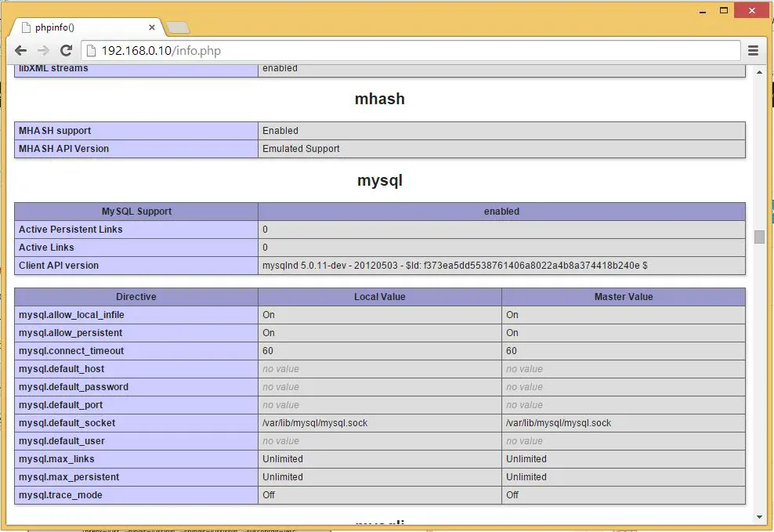The width and height of the screenshot is (774, 532).
Task: Click mysql.default_socket directive
Action: coord(67,423)
